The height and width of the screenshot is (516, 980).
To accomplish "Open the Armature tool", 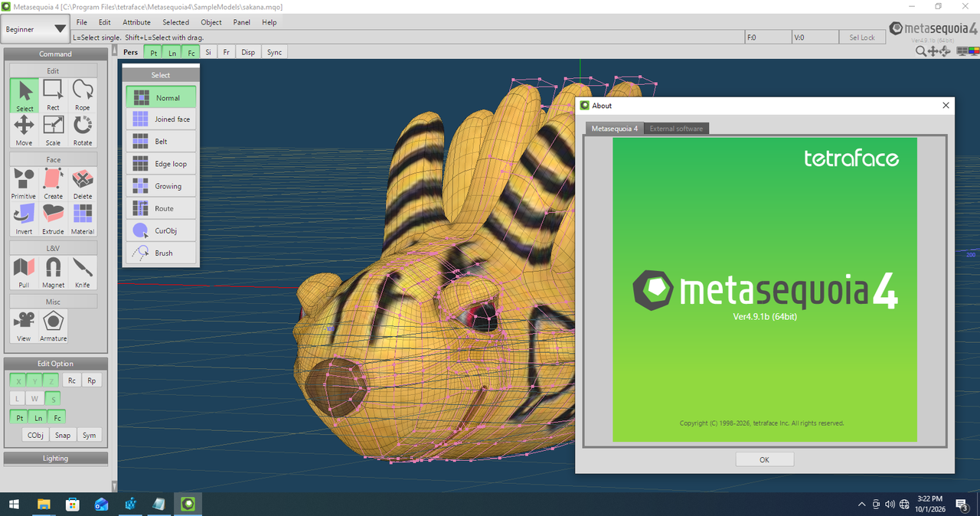I will [x=54, y=326].
